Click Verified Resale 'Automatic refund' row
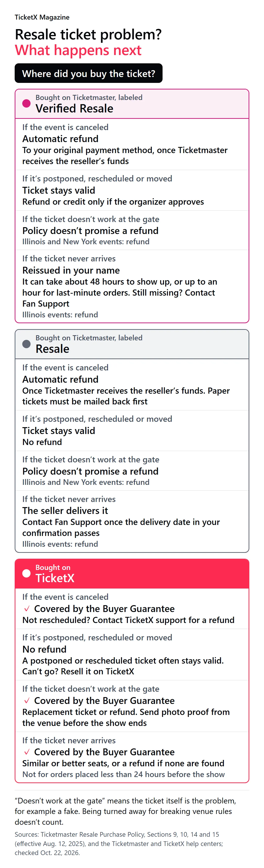 pyautogui.click(x=132, y=144)
